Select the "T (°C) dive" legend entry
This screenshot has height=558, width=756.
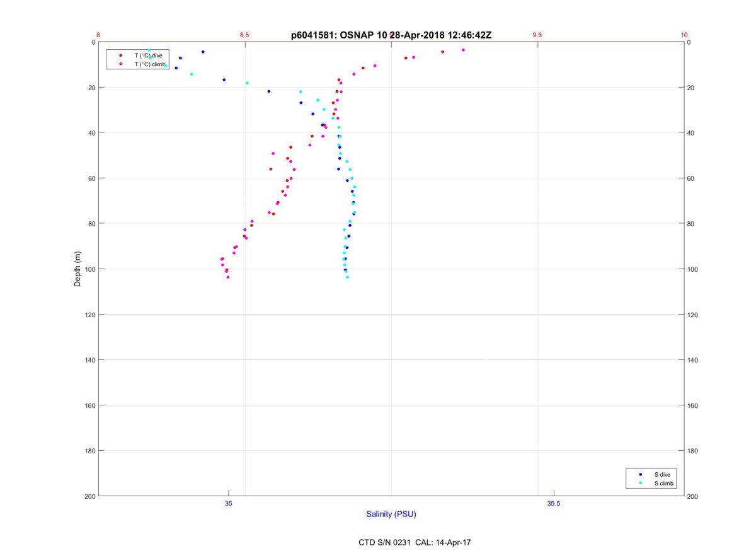[x=148, y=55]
